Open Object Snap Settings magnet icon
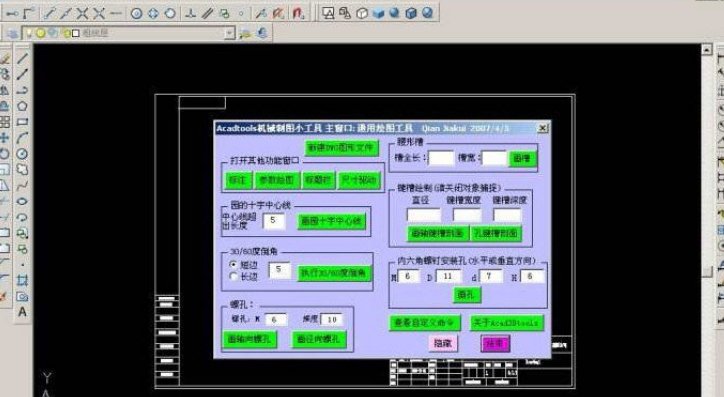The height and width of the screenshot is (397, 724). pyautogui.click(x=298, y=13)
